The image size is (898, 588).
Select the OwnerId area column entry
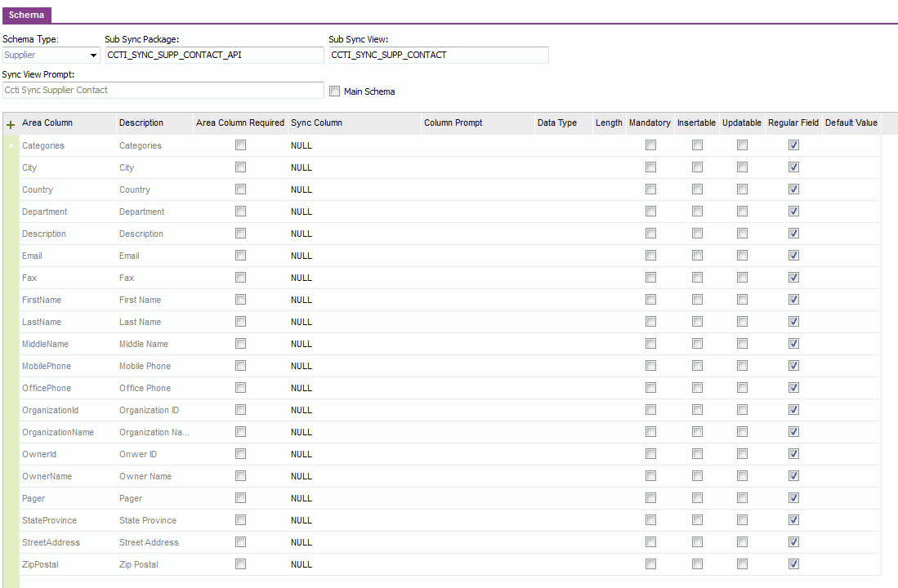tap(38, 453)
